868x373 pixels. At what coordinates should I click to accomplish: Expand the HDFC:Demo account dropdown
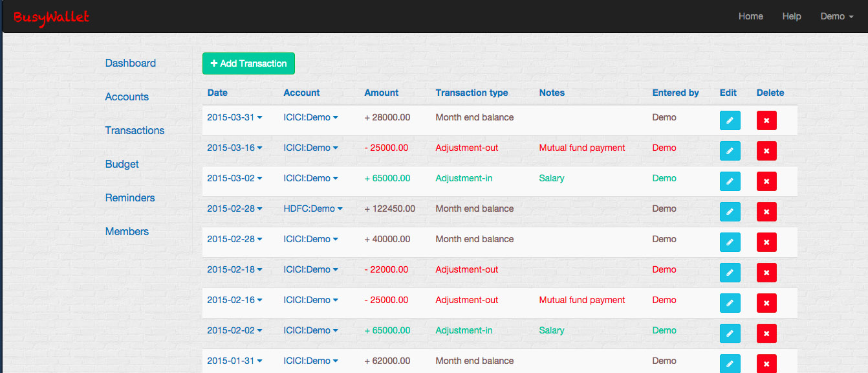click(x=313, y=209)
